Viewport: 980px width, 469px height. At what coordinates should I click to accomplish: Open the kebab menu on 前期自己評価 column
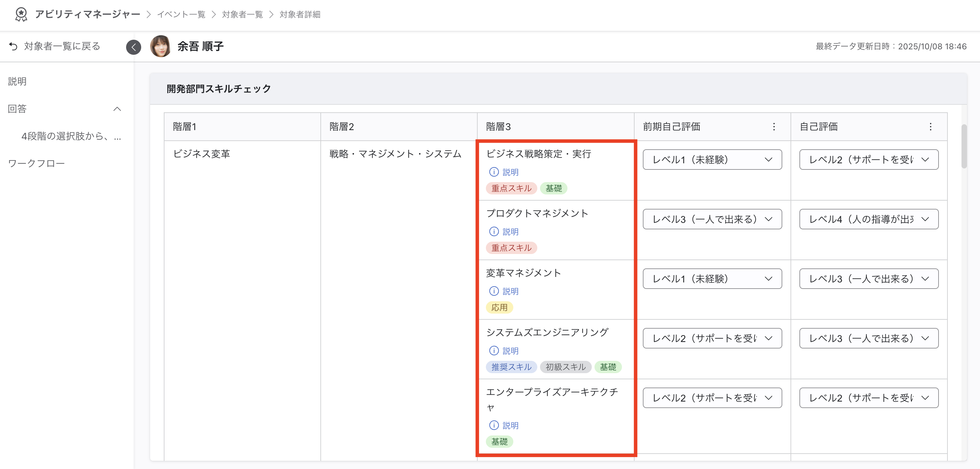point(774,127)
